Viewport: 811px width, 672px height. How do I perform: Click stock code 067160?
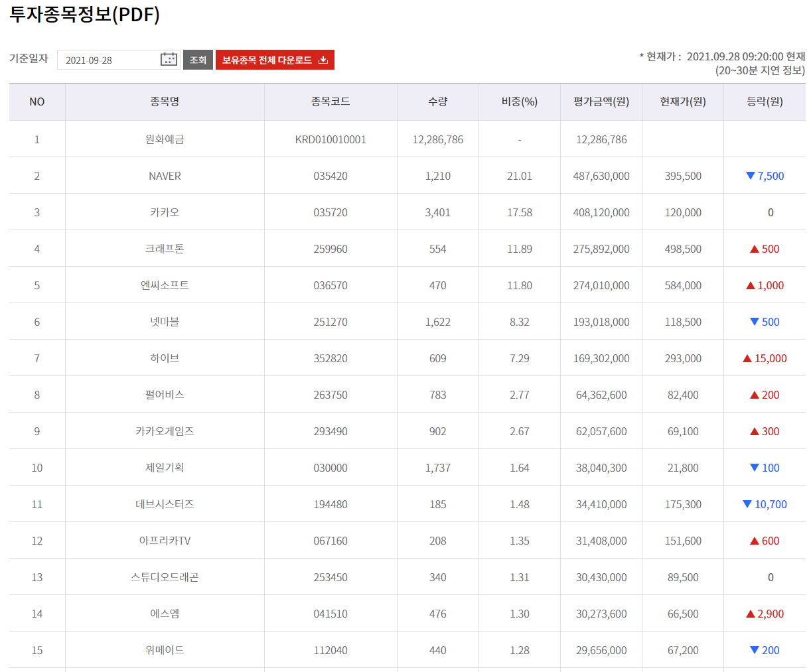331,541
